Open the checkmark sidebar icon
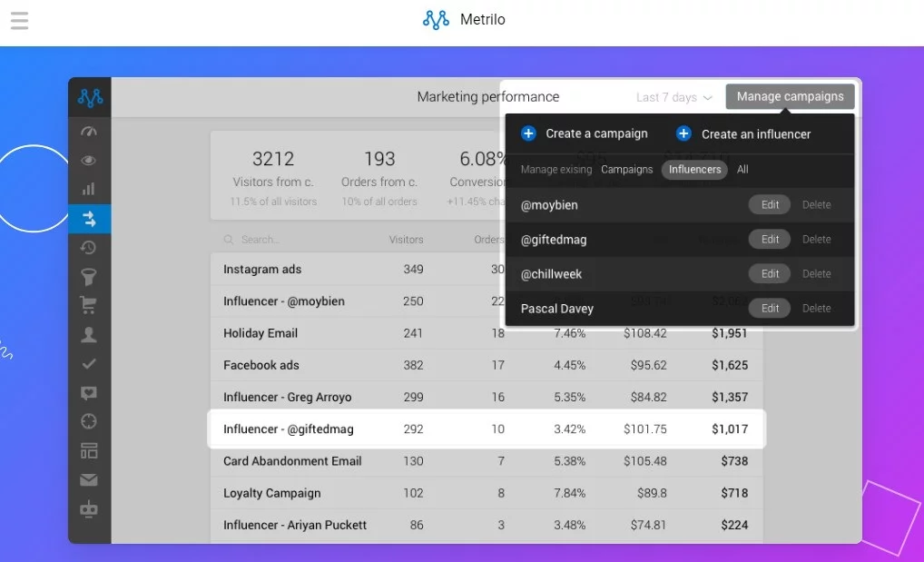Screen dimensions: 924x562 (x=89, y=364)
